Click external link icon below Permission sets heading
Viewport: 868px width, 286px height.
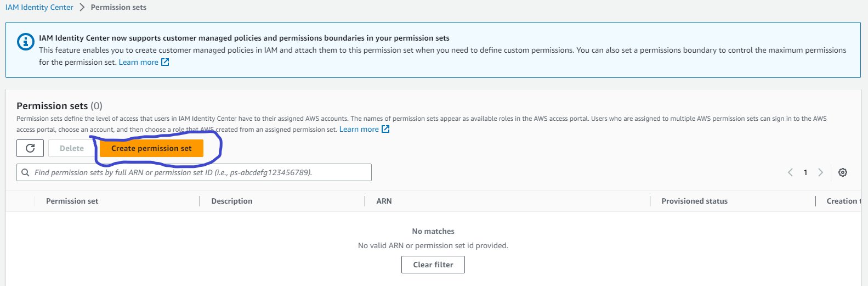pyautogui.click(x=385, y=130)
